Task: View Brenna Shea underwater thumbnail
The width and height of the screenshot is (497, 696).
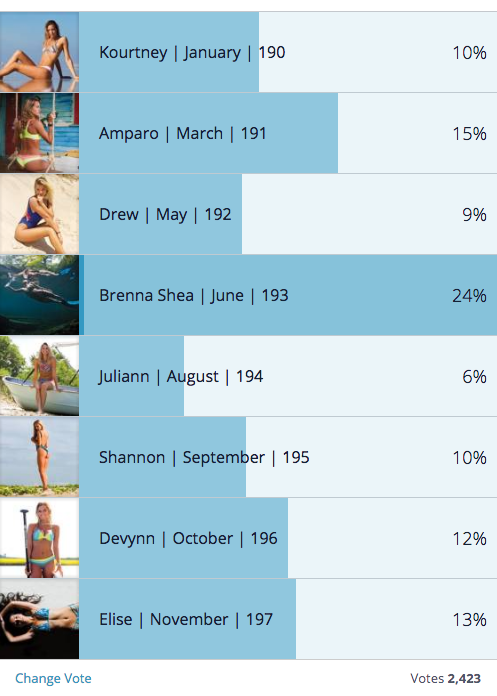Action: tap(39, 295)
